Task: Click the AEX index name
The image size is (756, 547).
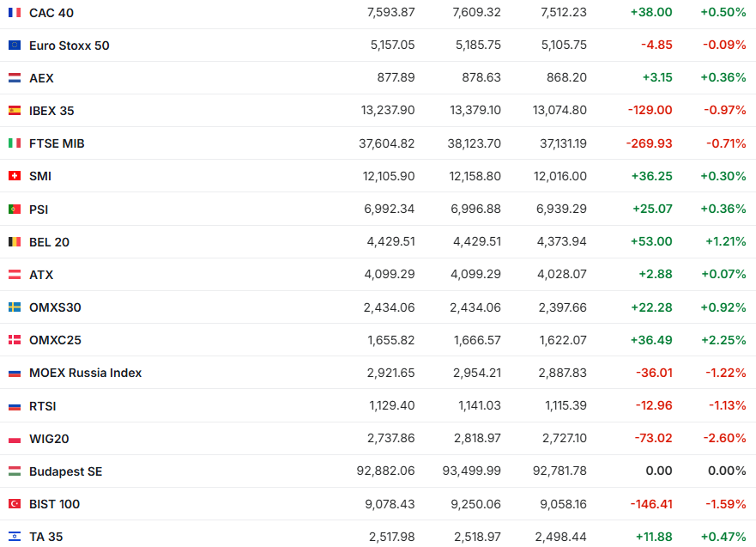Action: [41, 78]
